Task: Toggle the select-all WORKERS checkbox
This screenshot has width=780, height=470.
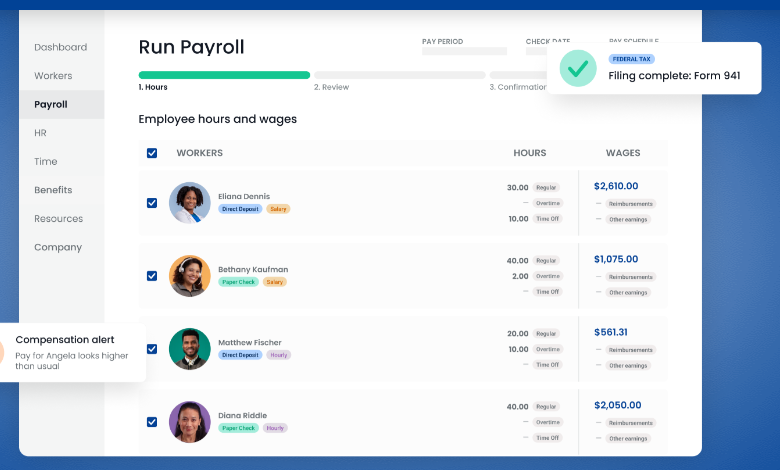Action: click(x=152, y=153)
